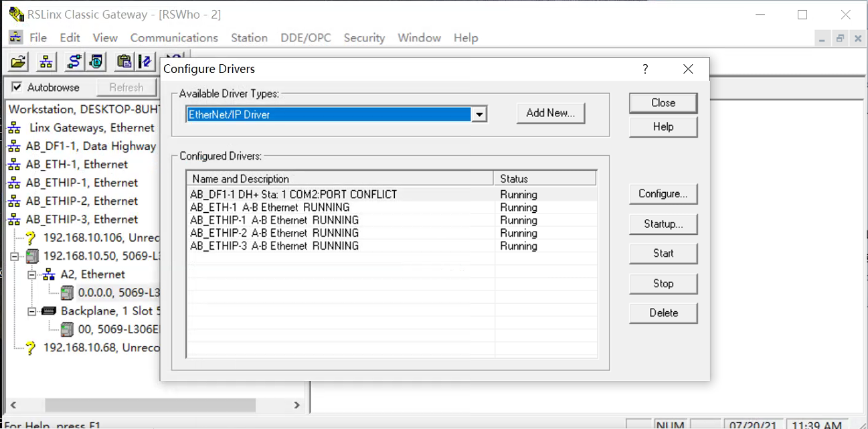Open the View menu
The height and width of the screenshot is (429, 868).
pos(105,37)
